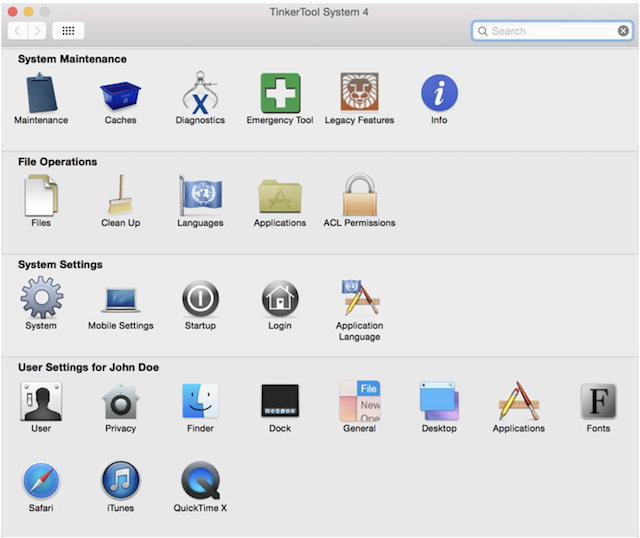Open QuickTime X settings

[x=200, y=481]
